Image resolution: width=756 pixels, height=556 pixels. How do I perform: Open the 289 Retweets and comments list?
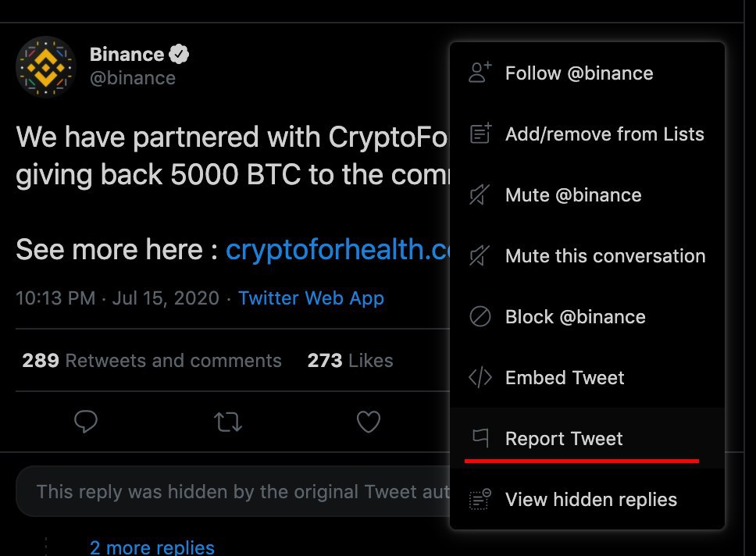click(x=152, y=361)
